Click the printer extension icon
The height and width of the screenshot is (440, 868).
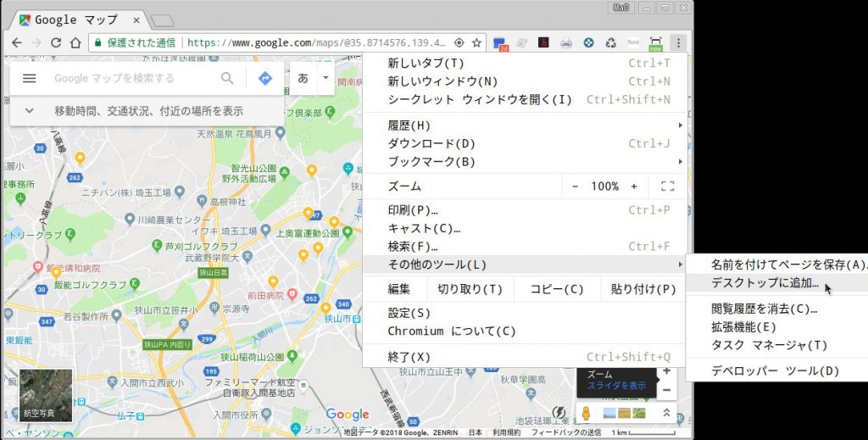click(x=565, y=42)
